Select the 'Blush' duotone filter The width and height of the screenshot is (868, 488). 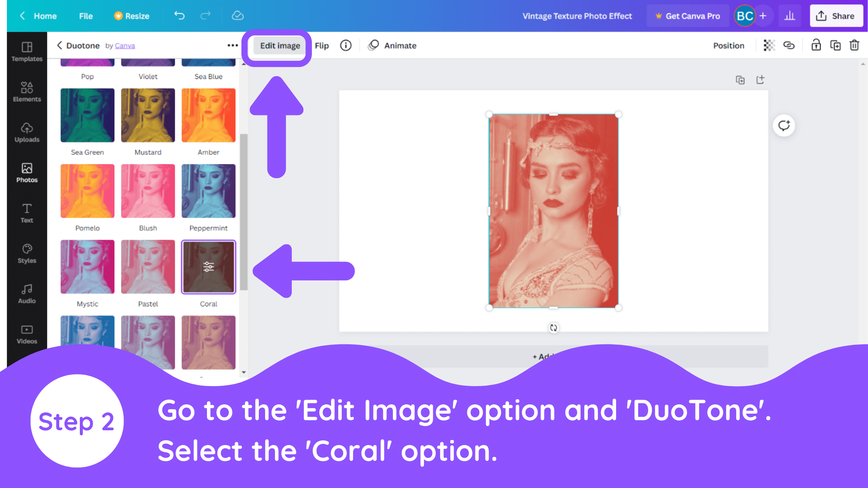(x=148, y=191)
